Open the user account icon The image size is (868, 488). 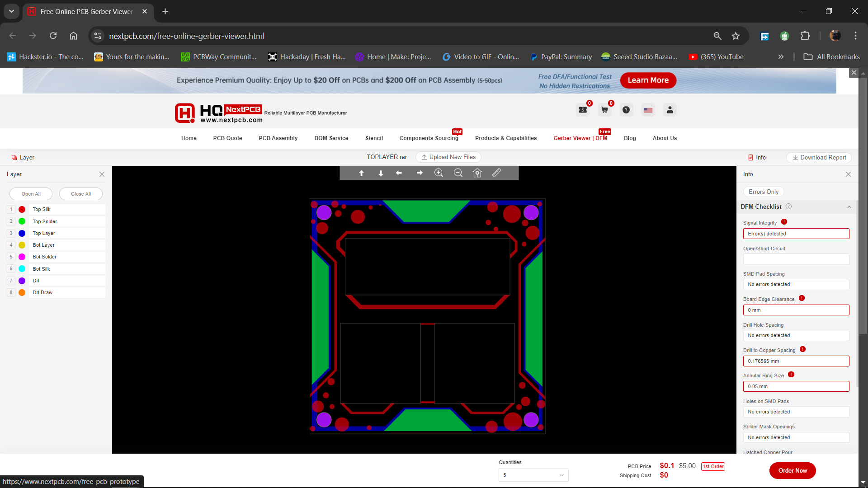tap(670, 110)
